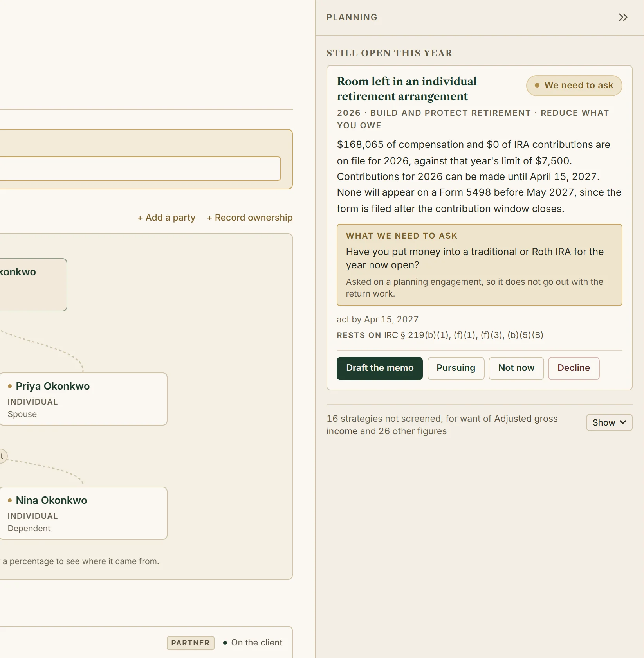This screenshot has width=644, height=658.
Task: Mark the strategy as Pursuing
Action: pyautogui.click(x=456, y=368)
